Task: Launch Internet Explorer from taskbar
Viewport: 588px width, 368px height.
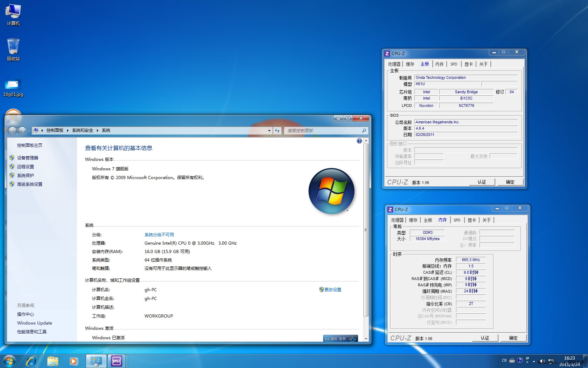Action: (x=31, y=361)
